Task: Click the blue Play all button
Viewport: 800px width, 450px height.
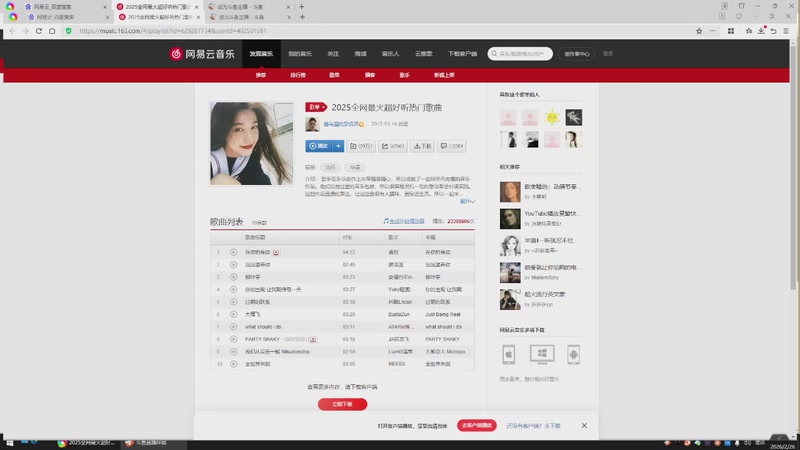Action: tap(318, 146)
